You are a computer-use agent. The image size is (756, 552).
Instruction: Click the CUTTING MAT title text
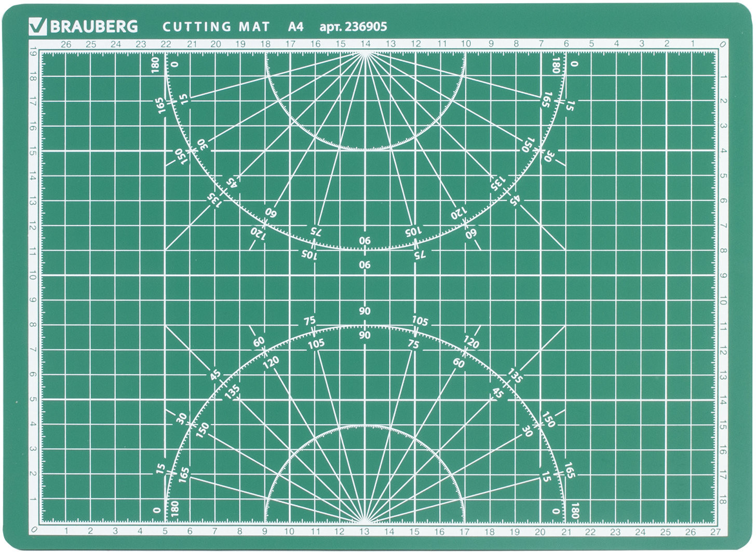coord(216,26)
